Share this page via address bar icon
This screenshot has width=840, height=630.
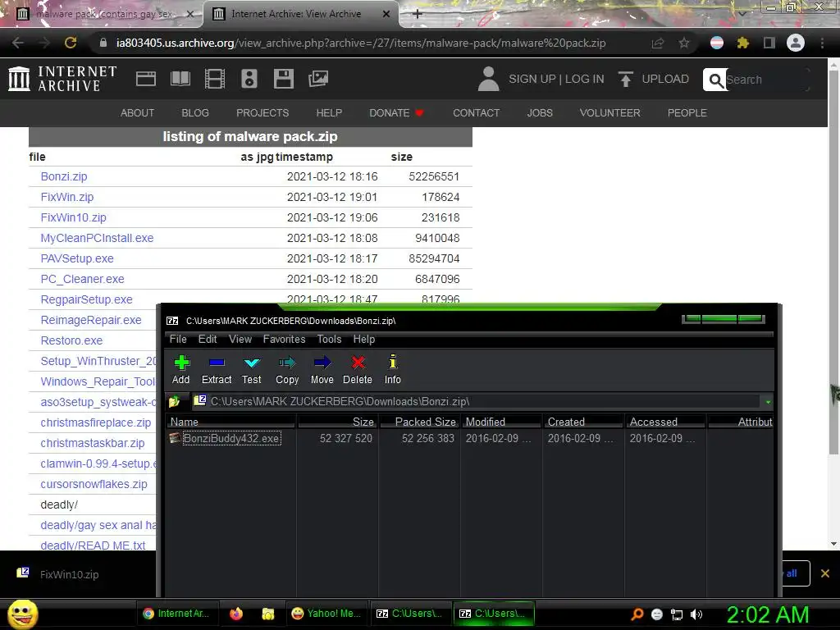(658, 43)
